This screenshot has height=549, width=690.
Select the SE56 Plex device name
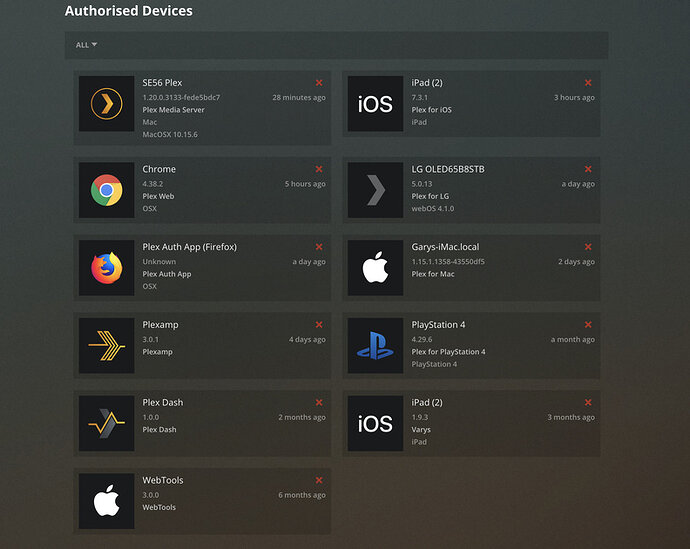click(x=162, y=83)
